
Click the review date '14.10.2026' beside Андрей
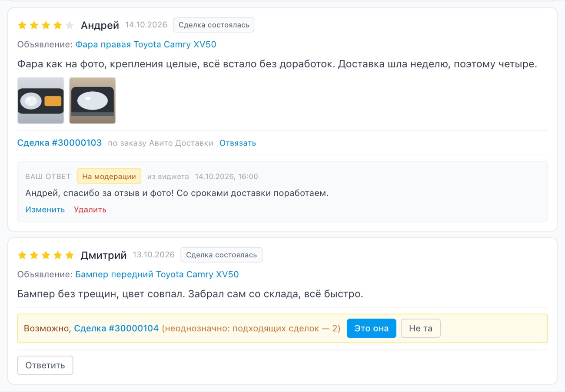coord(146,25)
